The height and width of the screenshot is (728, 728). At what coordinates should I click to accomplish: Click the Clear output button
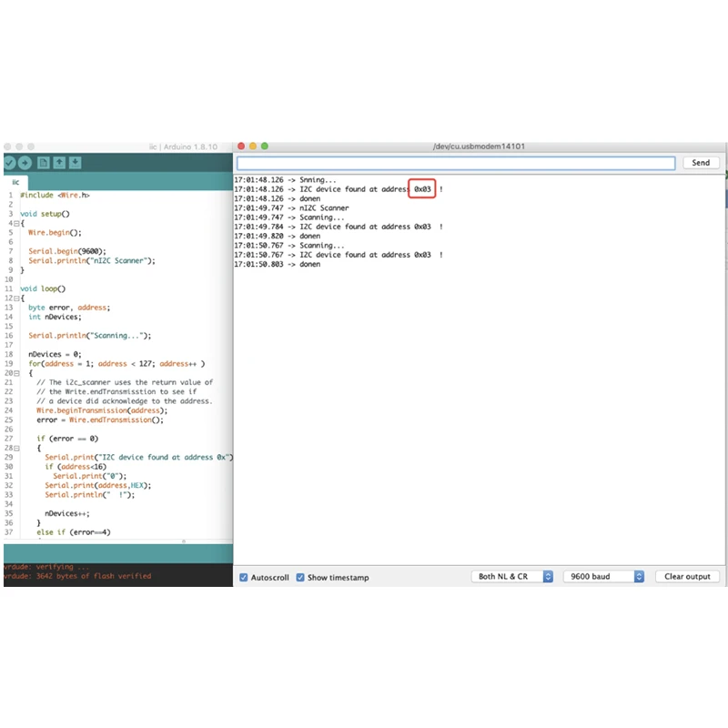pyautogui.click(x=687, y=576)
